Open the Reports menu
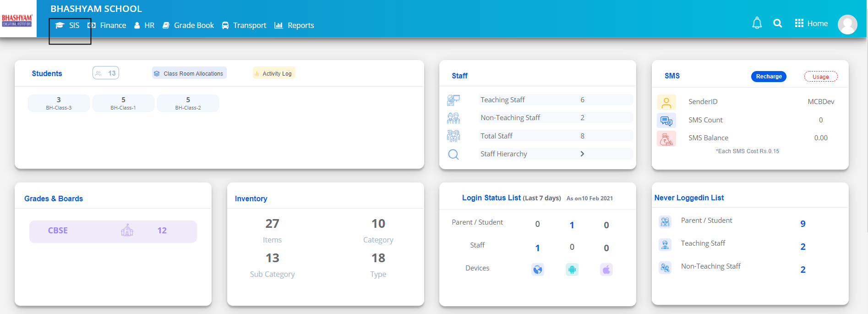This screenshot has height=314, width=868. tap(295, 25)
